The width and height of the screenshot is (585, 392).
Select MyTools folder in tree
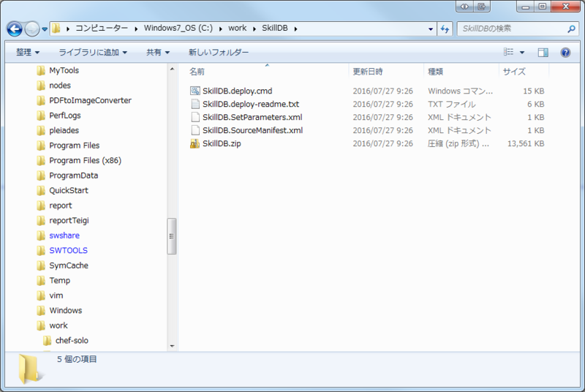[64, 70]
